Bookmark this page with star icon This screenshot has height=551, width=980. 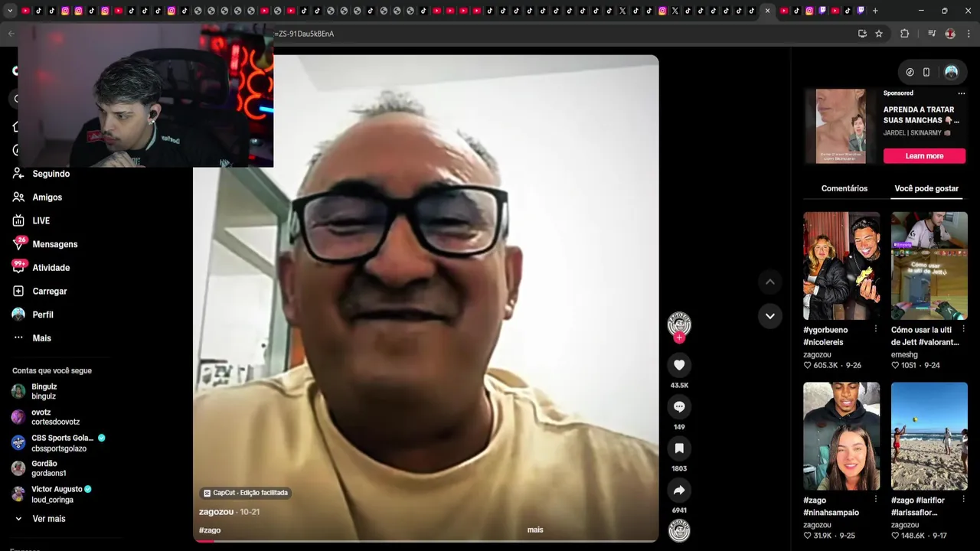tap(879, 34)
